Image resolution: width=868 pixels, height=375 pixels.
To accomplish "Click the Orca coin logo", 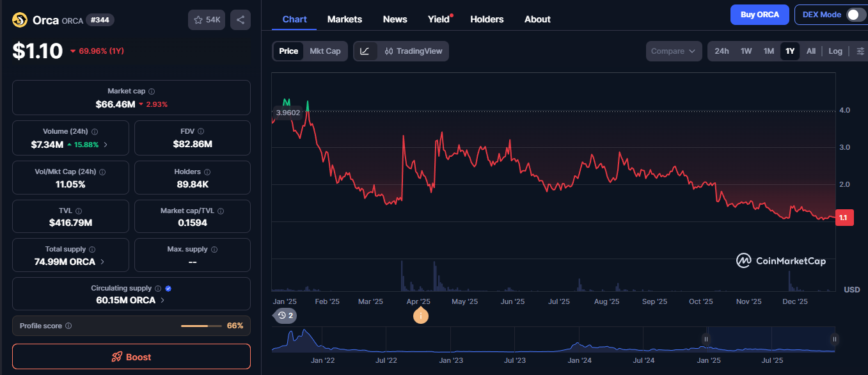I will point(20,20).
